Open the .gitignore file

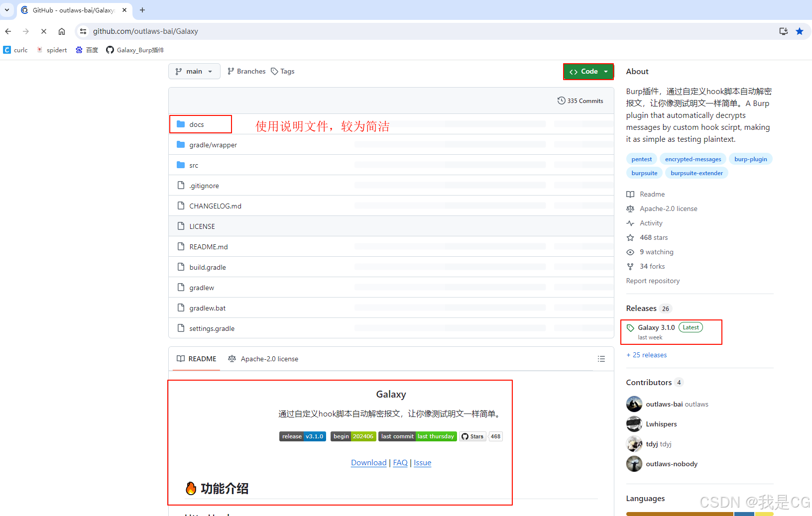click(x=204, y=186)
